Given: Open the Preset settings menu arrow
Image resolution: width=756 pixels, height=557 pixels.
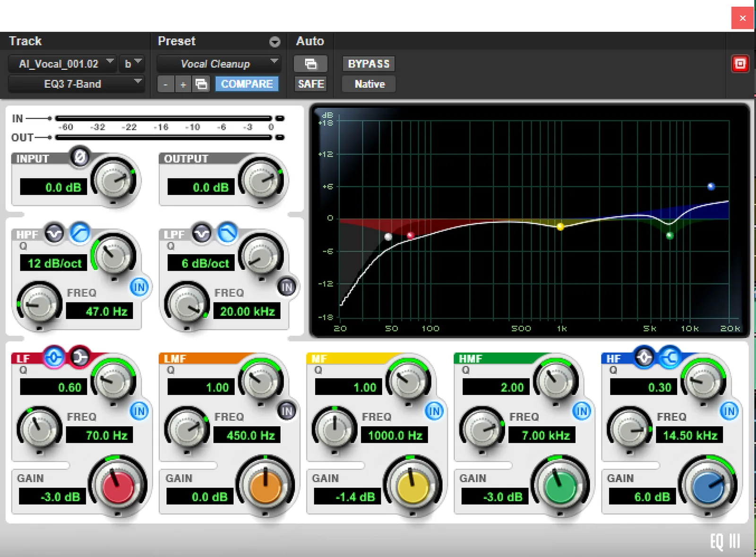Looking at the screenshot, I should point(275,42).
